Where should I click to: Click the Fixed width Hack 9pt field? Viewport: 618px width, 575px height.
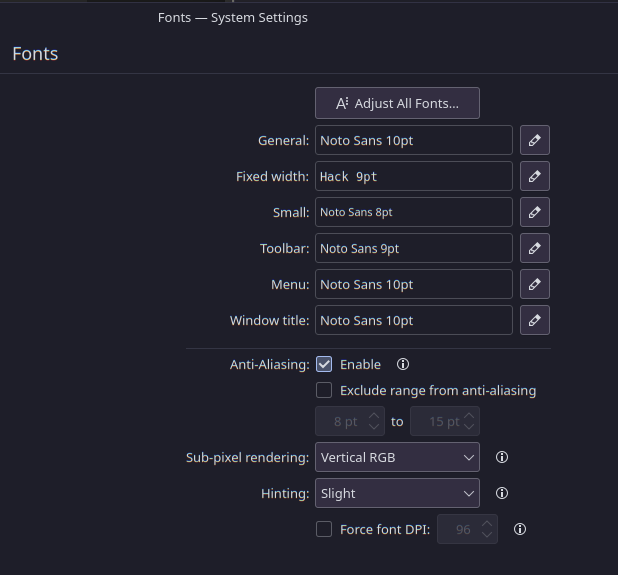(x=414, y=177)
